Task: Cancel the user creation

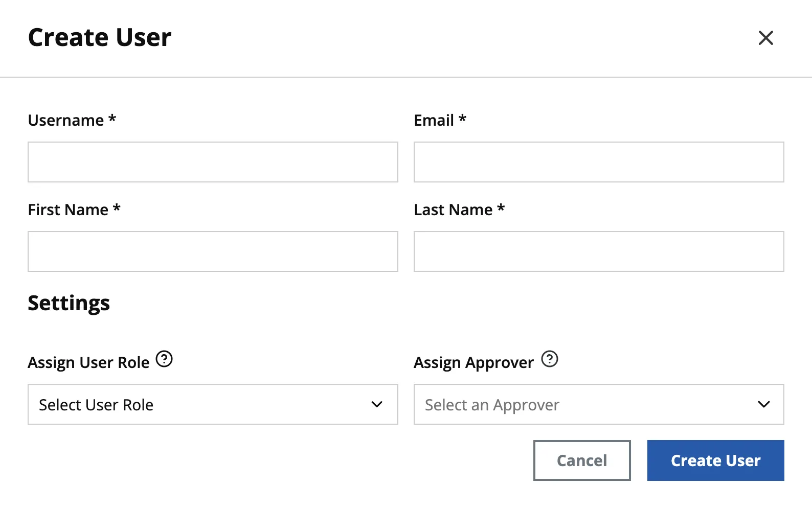Action: [582, 460]
